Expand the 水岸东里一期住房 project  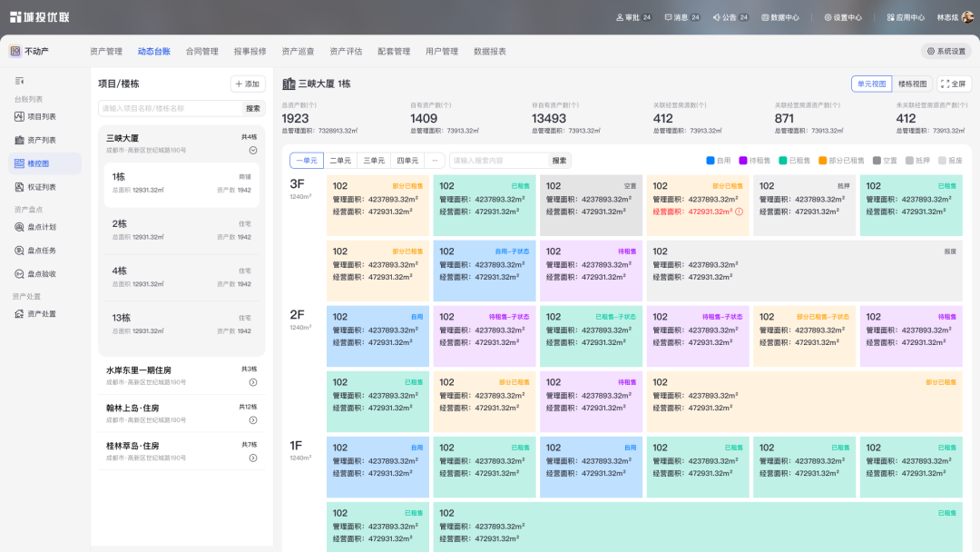253,382
